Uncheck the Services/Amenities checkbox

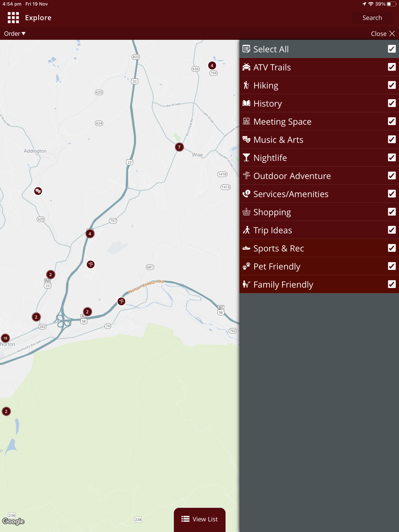(392, 193)
